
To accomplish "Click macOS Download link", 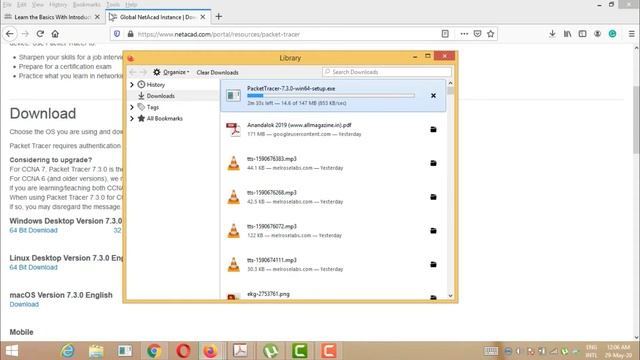I will tap(24, 304).
